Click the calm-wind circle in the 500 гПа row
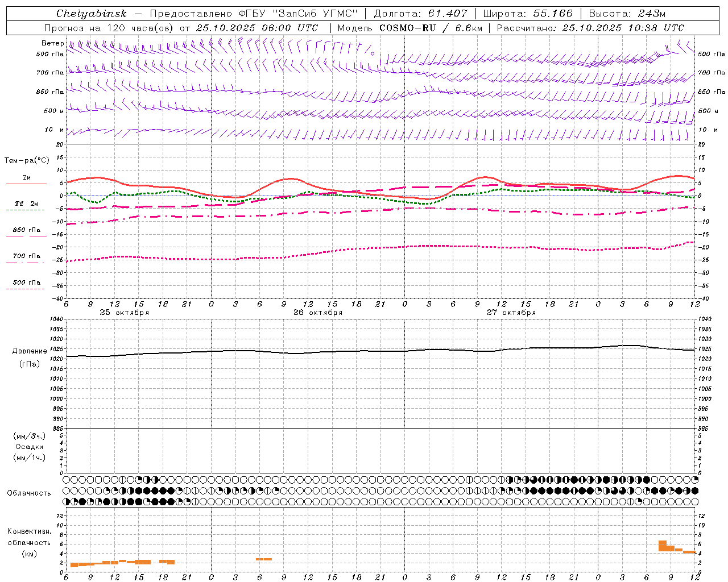 (x=373, y=53)
